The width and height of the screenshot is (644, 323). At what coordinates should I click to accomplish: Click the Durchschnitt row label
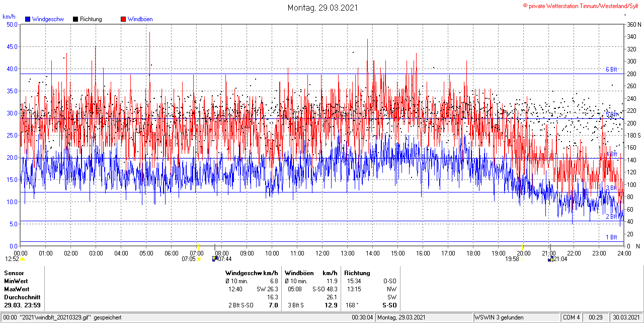tap(22, 297)
